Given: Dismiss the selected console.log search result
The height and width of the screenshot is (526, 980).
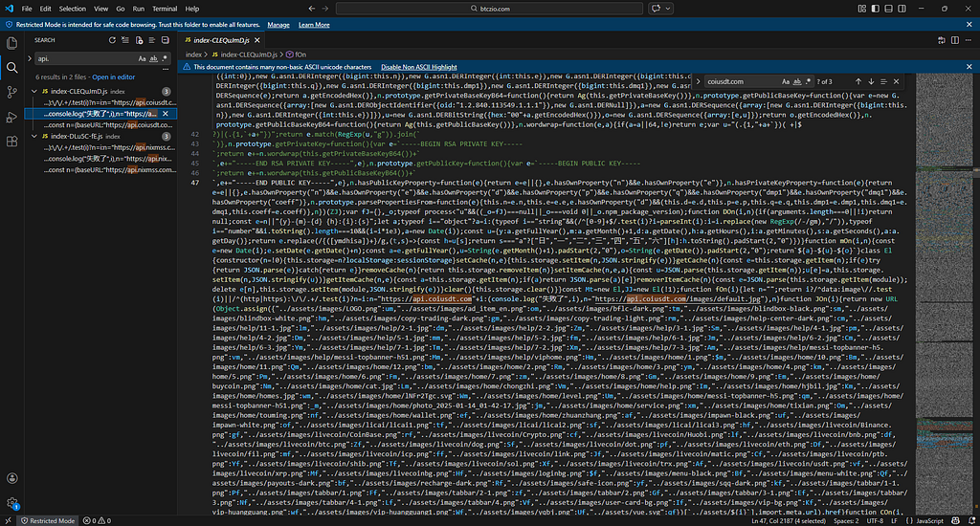Looking at the screenshot, I should point(165,114).
